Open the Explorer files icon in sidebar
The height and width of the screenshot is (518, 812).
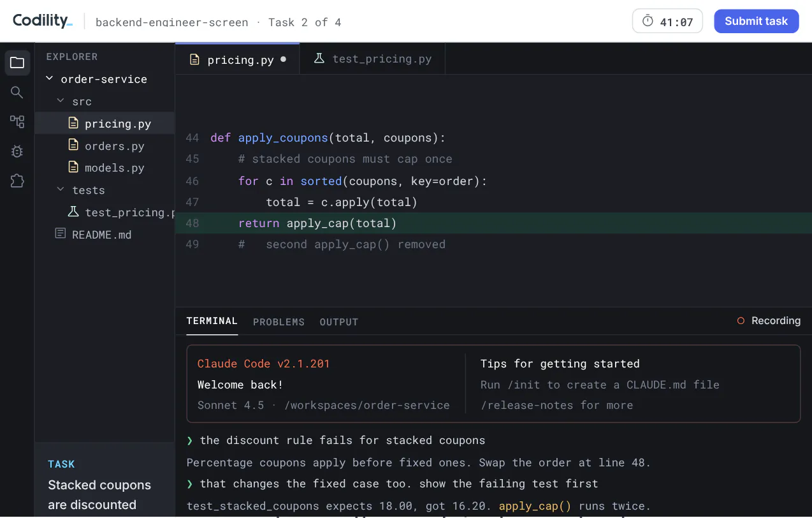point(17,63)
